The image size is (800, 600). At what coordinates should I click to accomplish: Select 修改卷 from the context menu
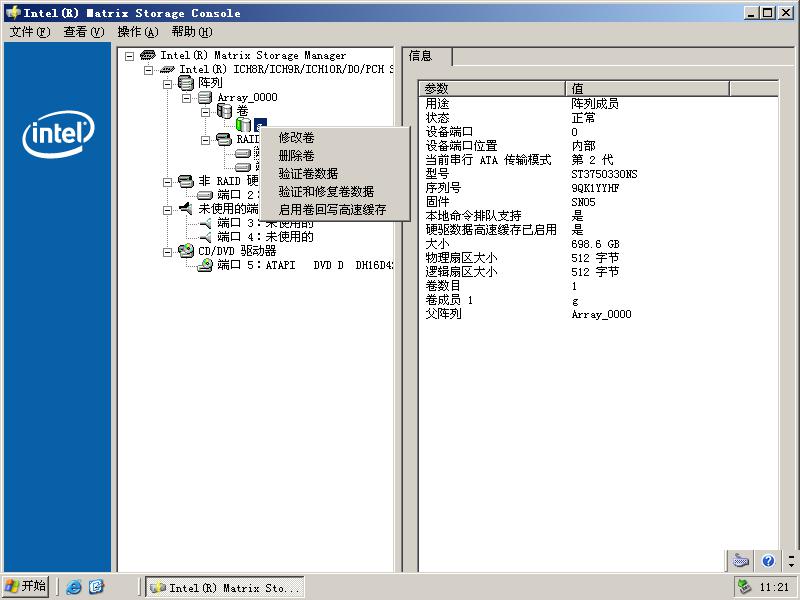pos(296,138)
